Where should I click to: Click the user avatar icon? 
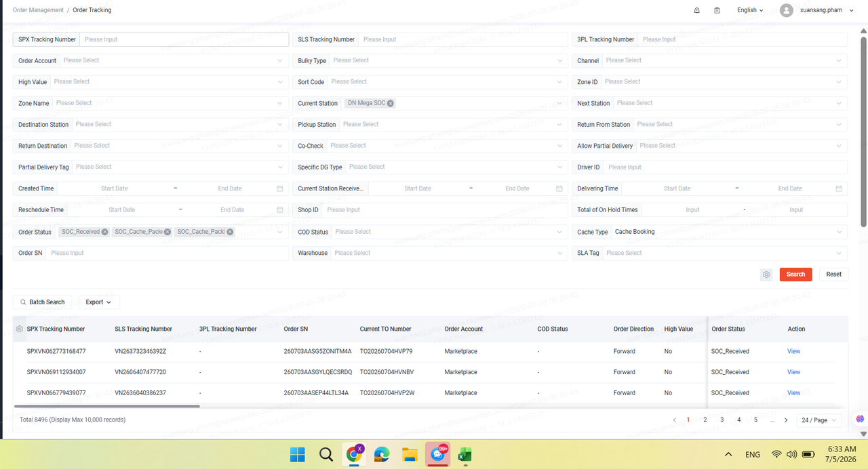[787, 10]
